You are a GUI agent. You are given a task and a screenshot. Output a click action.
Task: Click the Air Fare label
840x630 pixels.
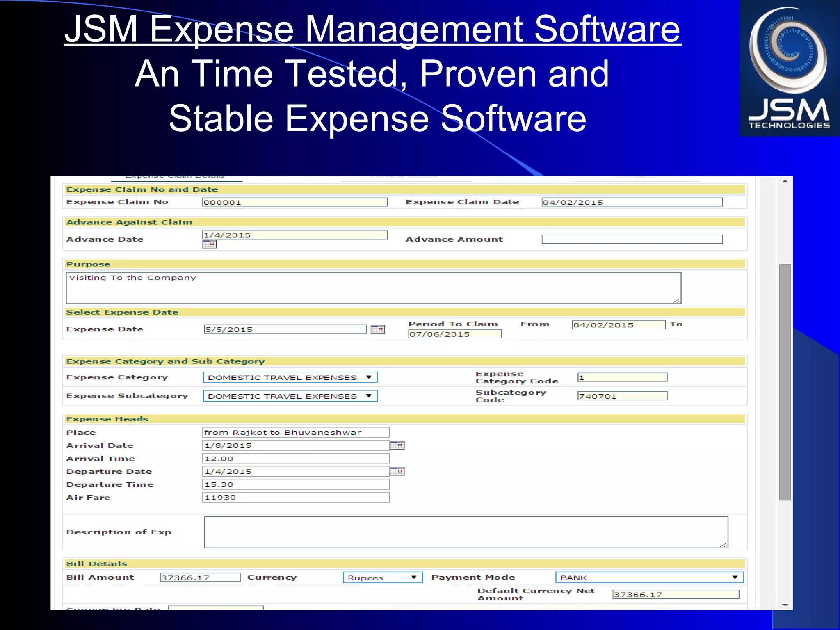click(x=88, y=498)
